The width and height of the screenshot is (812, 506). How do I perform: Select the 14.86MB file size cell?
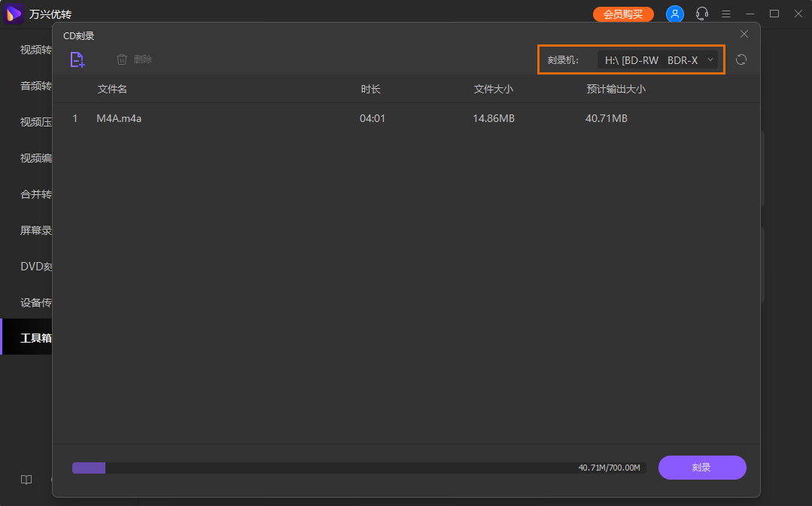pos(494,119)
